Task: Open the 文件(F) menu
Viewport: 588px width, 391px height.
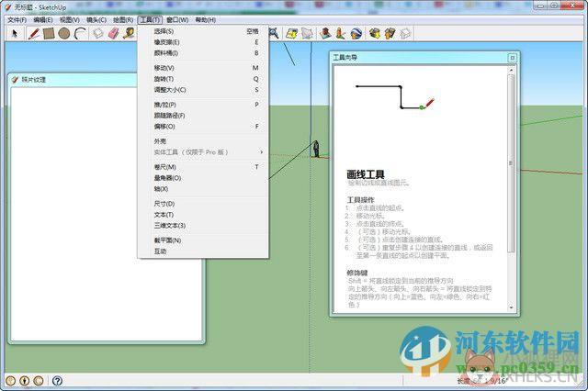Action: 17,19
